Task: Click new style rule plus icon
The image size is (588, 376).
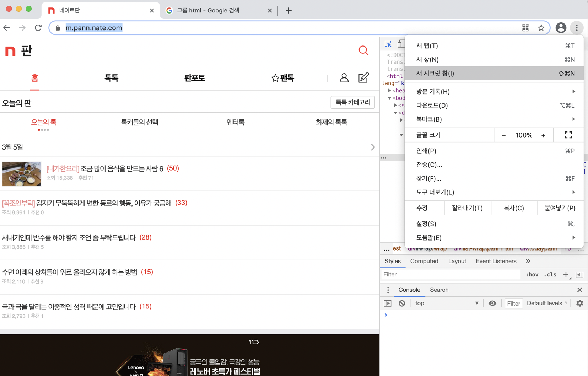Action: (x=566, y=275)
